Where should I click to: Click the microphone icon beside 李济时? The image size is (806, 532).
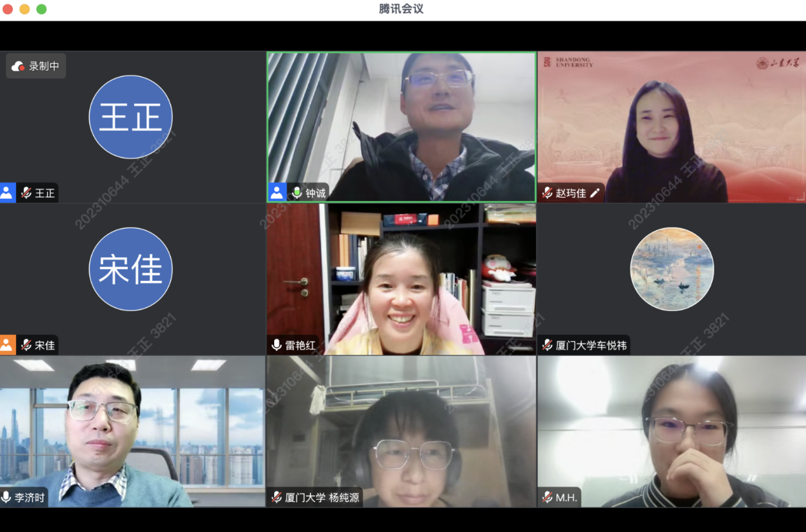(x=6, y=497)
